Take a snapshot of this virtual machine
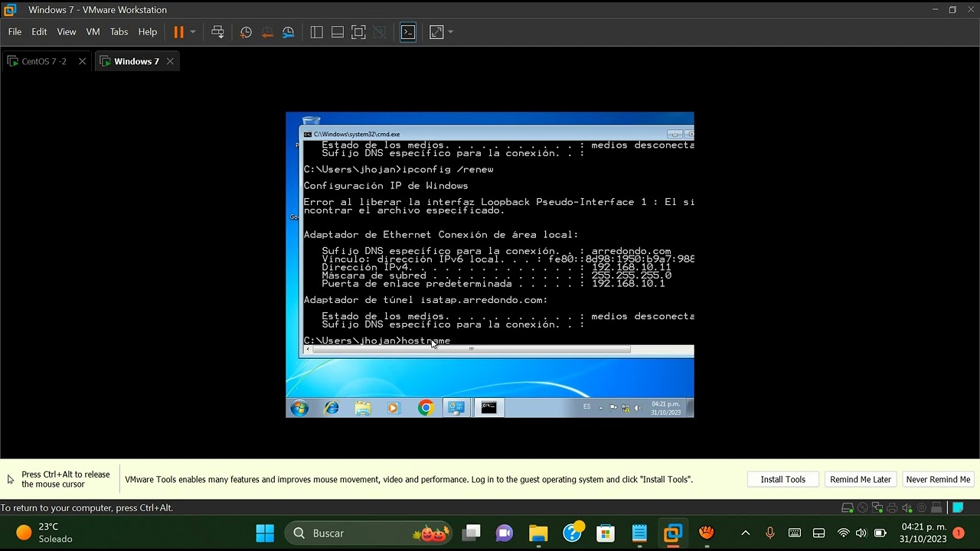The image size is (980, 551). [246, 32]
